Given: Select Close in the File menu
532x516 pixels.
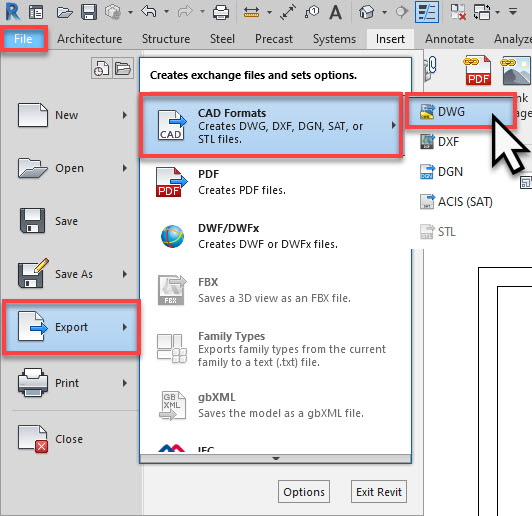Looking at the screenshot, I should click(x=71, y=439).
